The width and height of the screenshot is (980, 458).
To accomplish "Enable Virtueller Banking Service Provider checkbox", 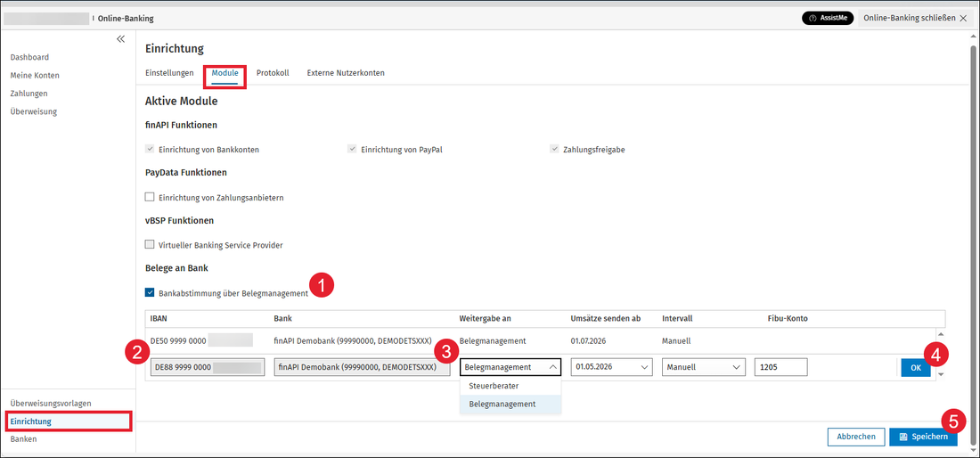I will pyautogui.click(x=150, y=245).
